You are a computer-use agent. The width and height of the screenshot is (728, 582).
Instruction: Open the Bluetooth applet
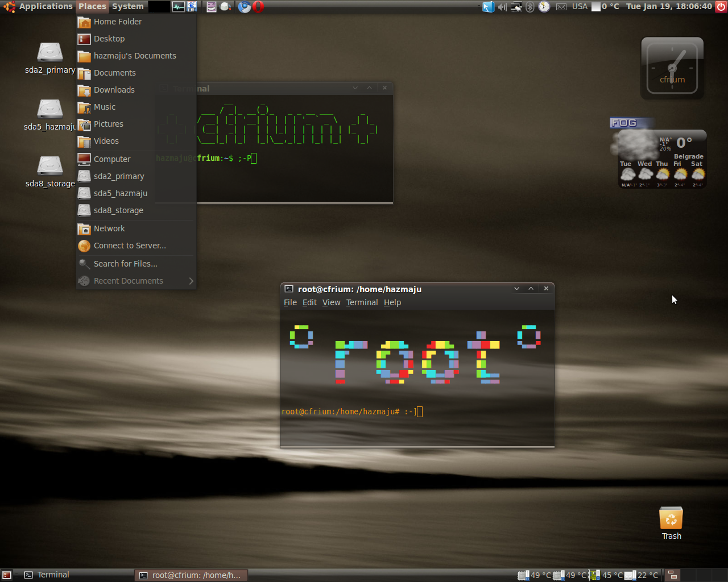click(530, 7)
